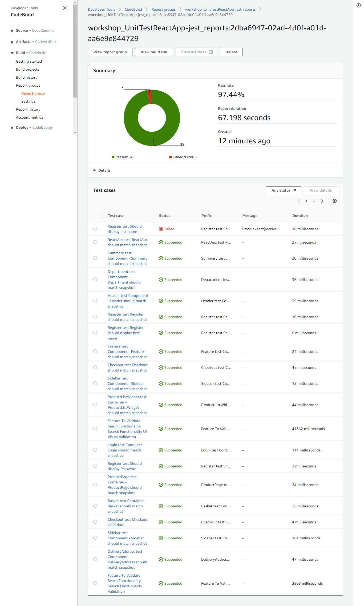
Task: Open workshop_UnitTestReactApp-jest_reports breadcrumb link
Action: [220, 9]
